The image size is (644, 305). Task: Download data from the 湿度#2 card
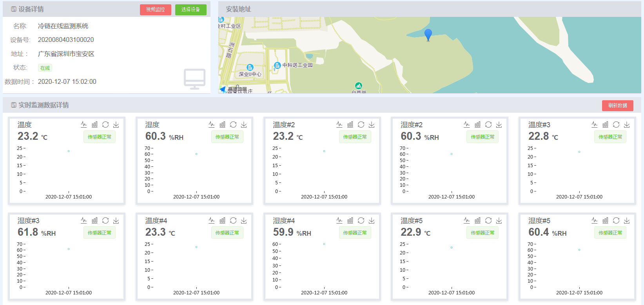coord(499,125)
